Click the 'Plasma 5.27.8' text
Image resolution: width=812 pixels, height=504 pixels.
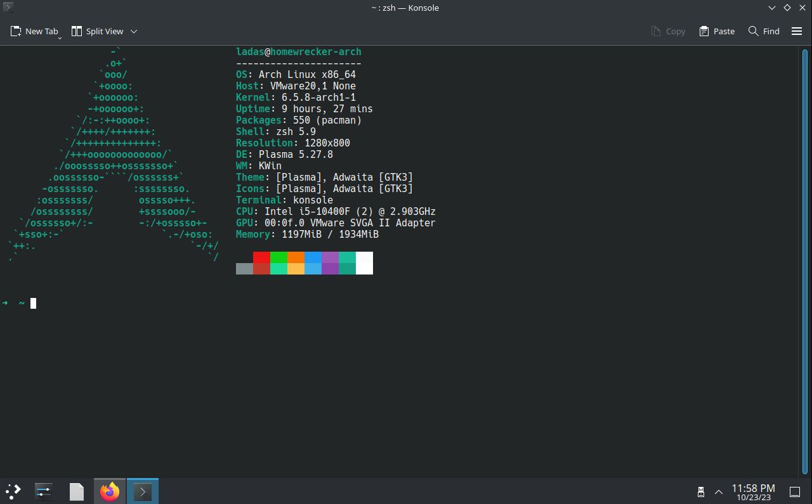[x=296, y=155]
